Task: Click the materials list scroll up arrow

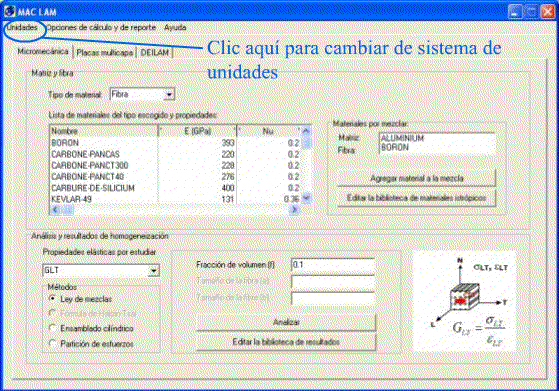Action: coord(306,131)
